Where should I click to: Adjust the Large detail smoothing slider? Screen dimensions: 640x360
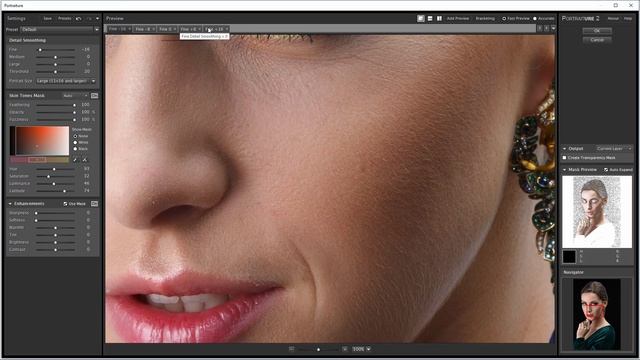[x=55, y=64]
